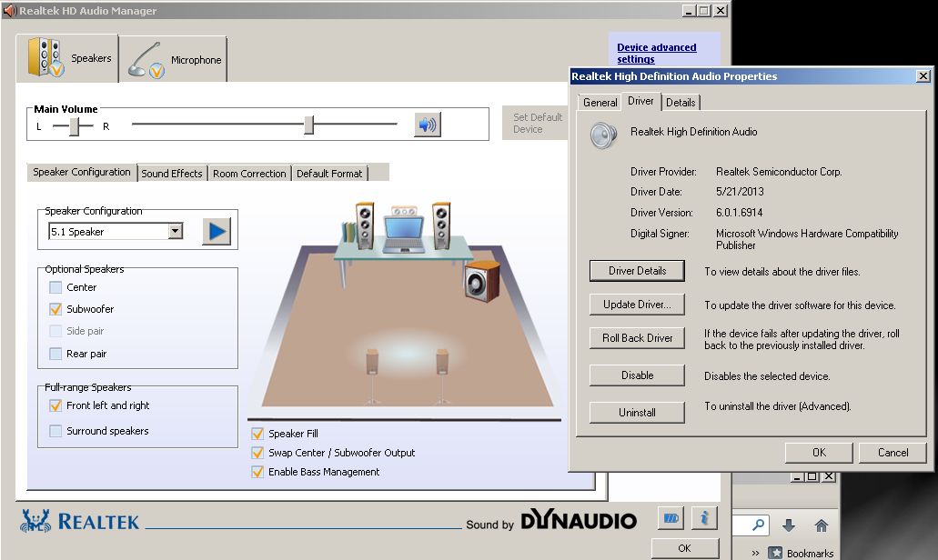938x560 pixels.
Task: Click the browser downloads arrow icon
Action: [789, 525]
